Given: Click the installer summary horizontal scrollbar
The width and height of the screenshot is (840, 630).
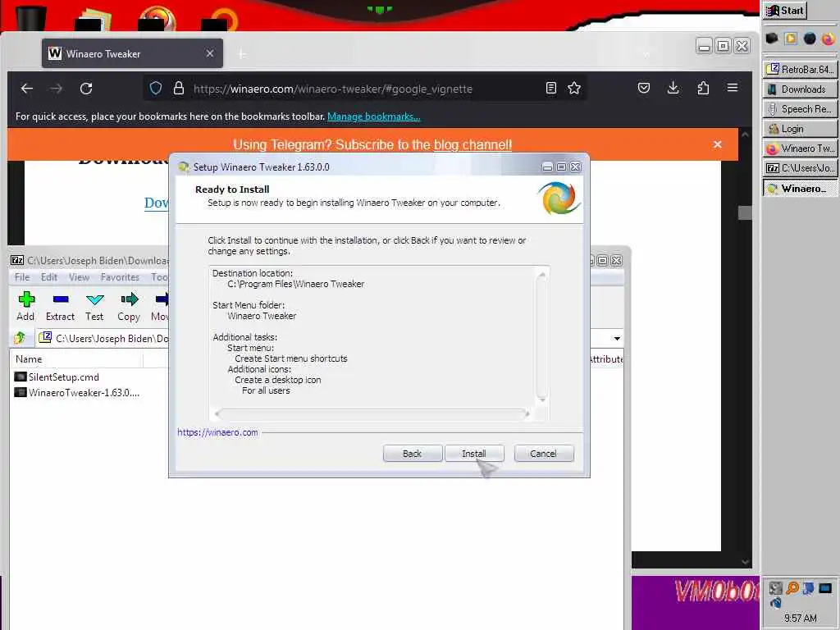Looking at the screenshot, I should click(372, 413).
